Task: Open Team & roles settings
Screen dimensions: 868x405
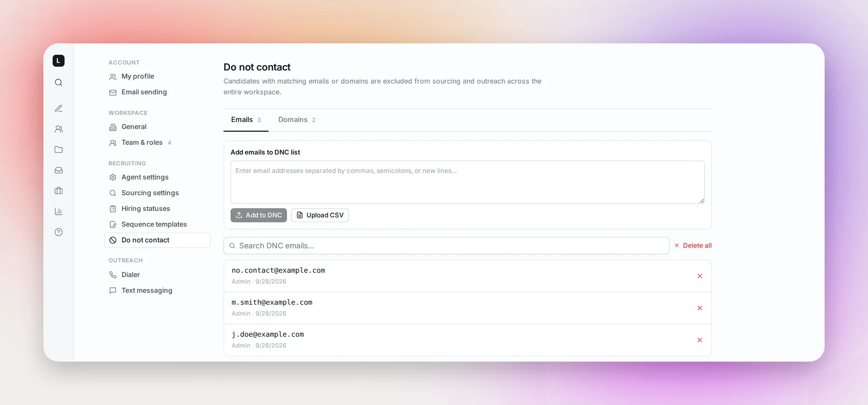Action: [157, 143]
